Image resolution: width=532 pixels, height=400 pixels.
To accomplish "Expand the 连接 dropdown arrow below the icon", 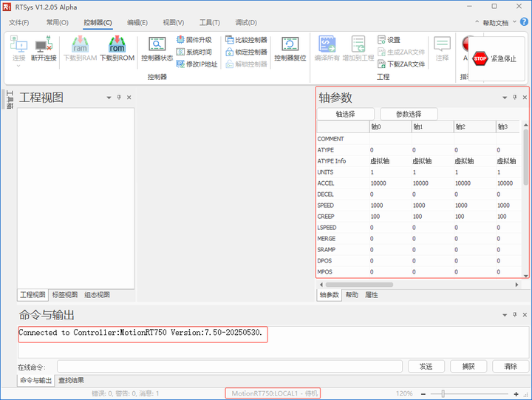I will point(18,66).
